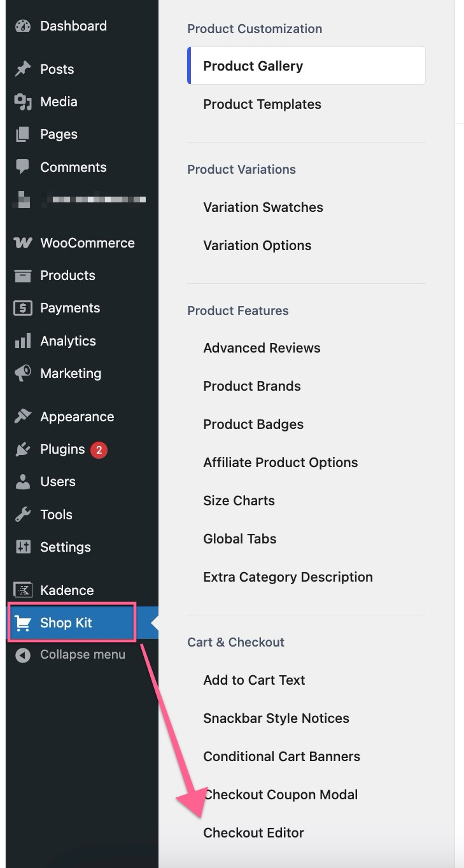This screenshot has width=464, height=868.
Task: Click the Analytics bar chart icon
Action: point(23,341)
